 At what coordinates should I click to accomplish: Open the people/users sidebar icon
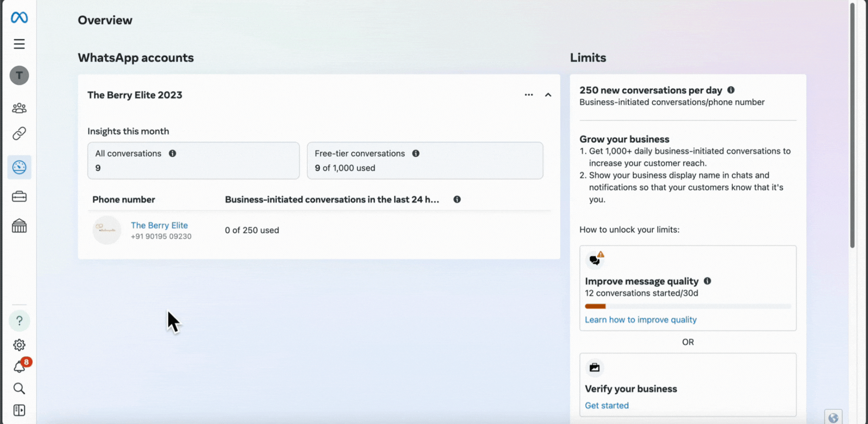click(x=19, y=108)
